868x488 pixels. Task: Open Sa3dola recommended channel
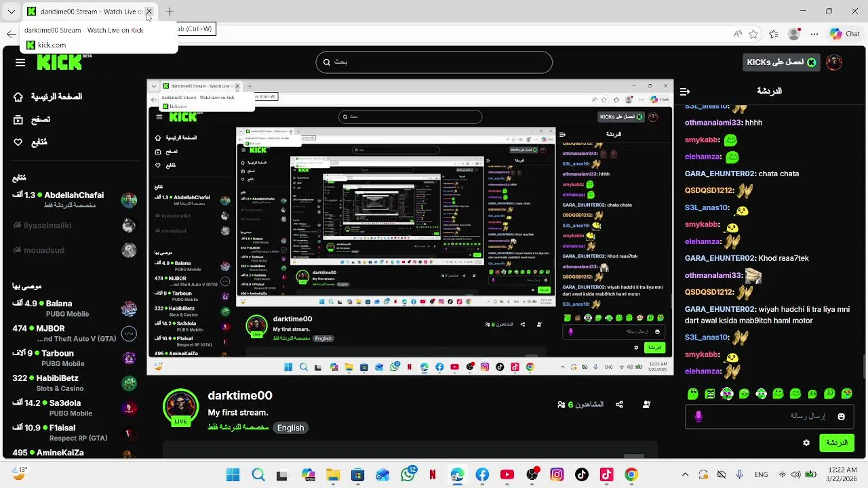(x=75, y=408)
